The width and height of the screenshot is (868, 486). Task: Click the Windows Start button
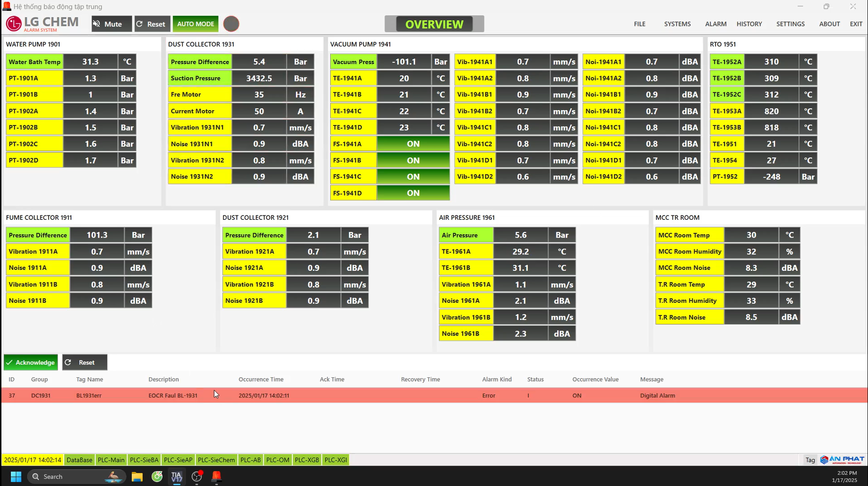point(16,477)
